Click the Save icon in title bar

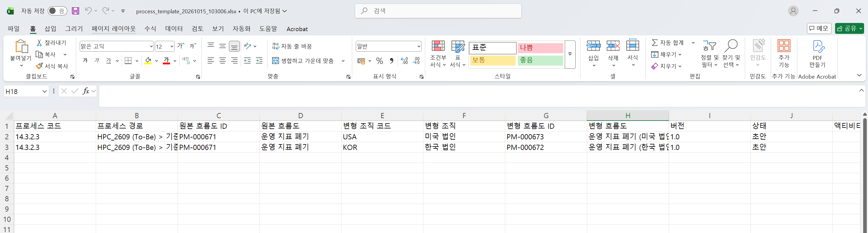[x=76, y=11]
